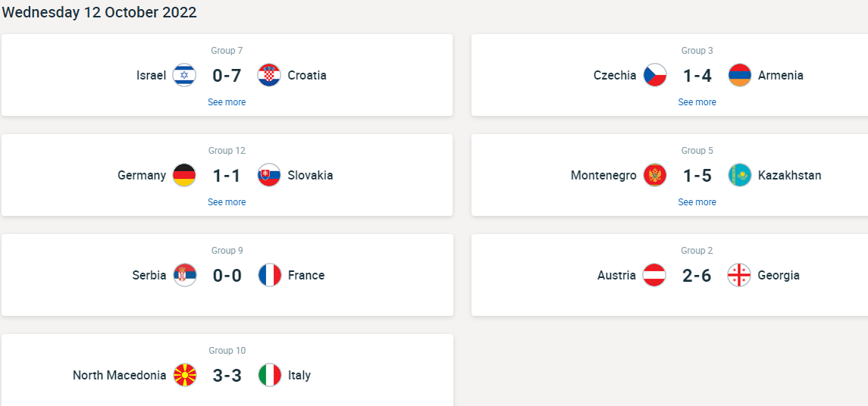
Task: Click the Georgia flag icon
Action: click(x=740, y=275)
